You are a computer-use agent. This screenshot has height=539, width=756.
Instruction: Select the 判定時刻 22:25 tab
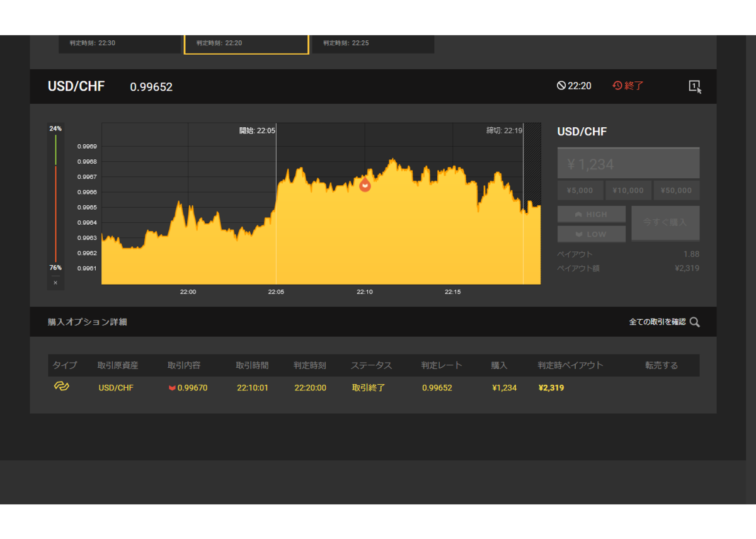373,44
